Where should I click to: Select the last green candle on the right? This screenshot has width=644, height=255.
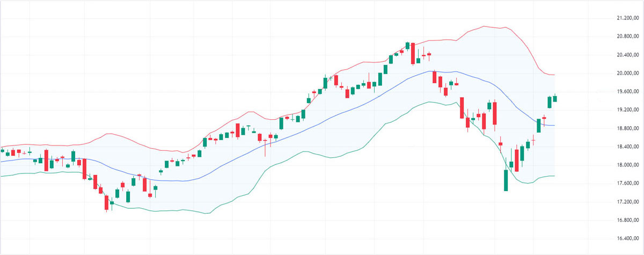(555, 98)
